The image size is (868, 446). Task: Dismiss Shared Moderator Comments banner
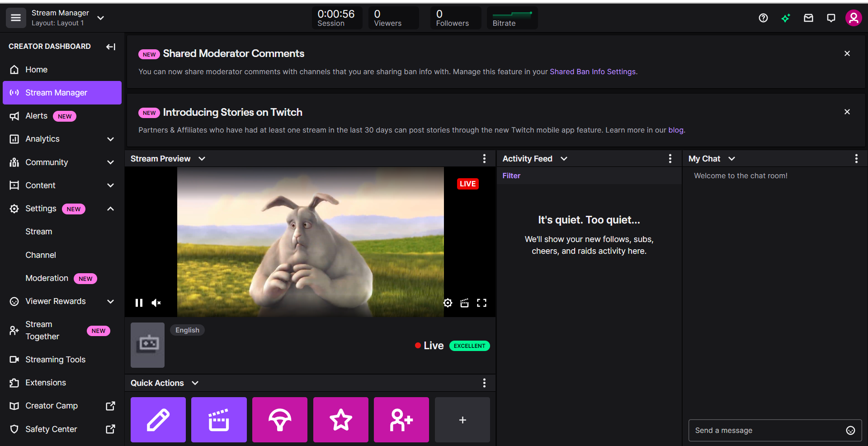[847, 53]
